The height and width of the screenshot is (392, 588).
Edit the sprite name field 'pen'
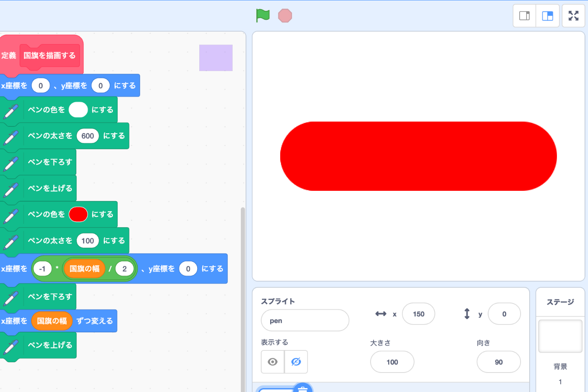tap(305, 321)
